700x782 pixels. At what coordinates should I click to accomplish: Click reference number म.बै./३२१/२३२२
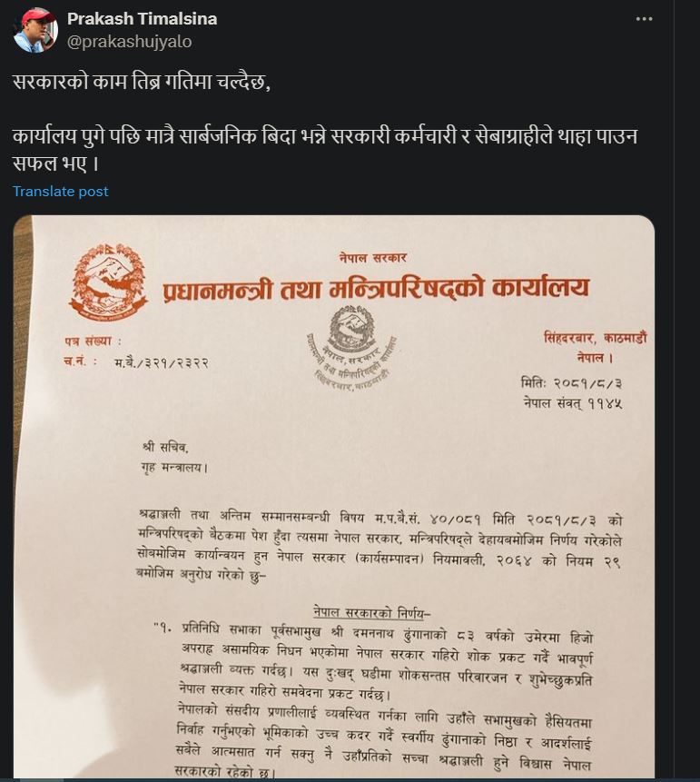[x=161, y=362]
